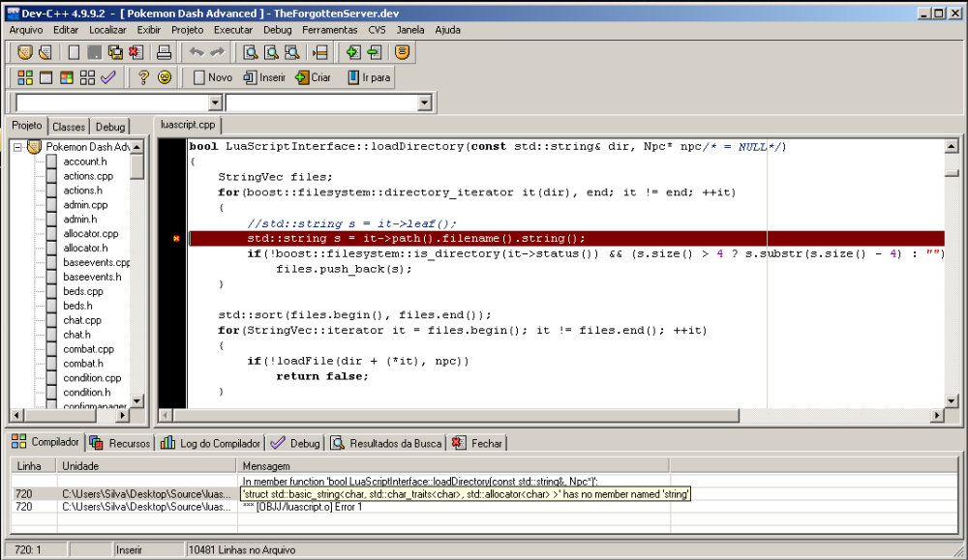This screenshot has width=968, height=560.
Task: Open the Ferramentas menu
Action: (x=329, y=30)
